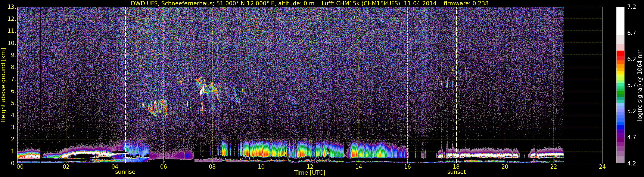Click colorbar value '6.2'

[632, 59]
